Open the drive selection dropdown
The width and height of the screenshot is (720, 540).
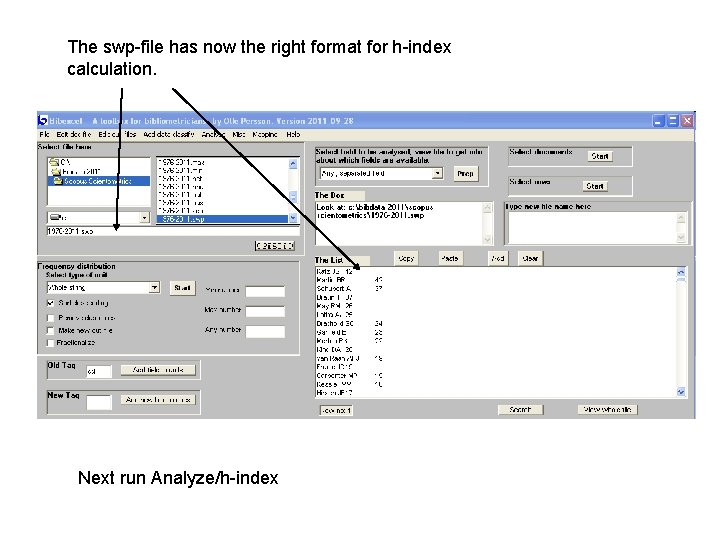click(145, 217)
